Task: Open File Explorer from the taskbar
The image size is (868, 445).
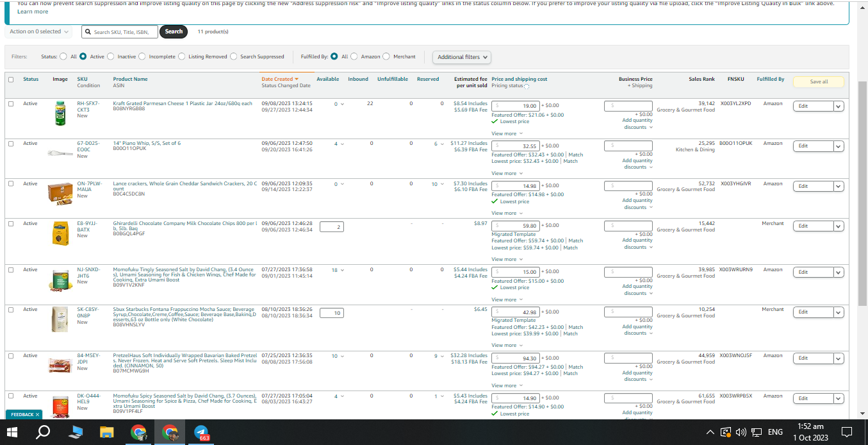Action: [x=106, y=432]
